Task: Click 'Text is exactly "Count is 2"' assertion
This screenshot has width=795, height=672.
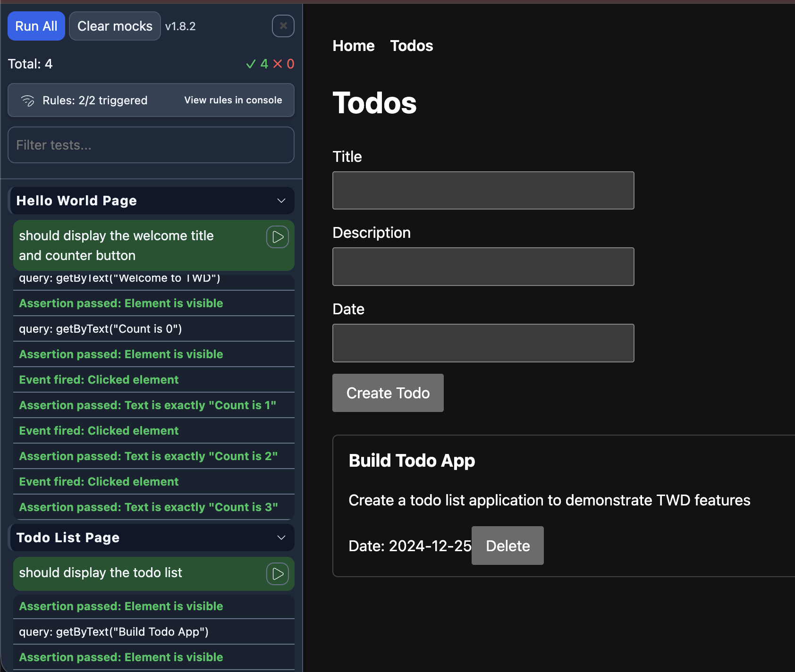Action: 154,456
